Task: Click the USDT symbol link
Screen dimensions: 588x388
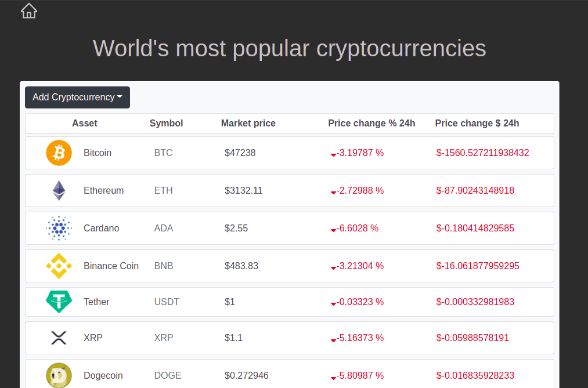Action: pyautogui.click(x=166, y=302)
